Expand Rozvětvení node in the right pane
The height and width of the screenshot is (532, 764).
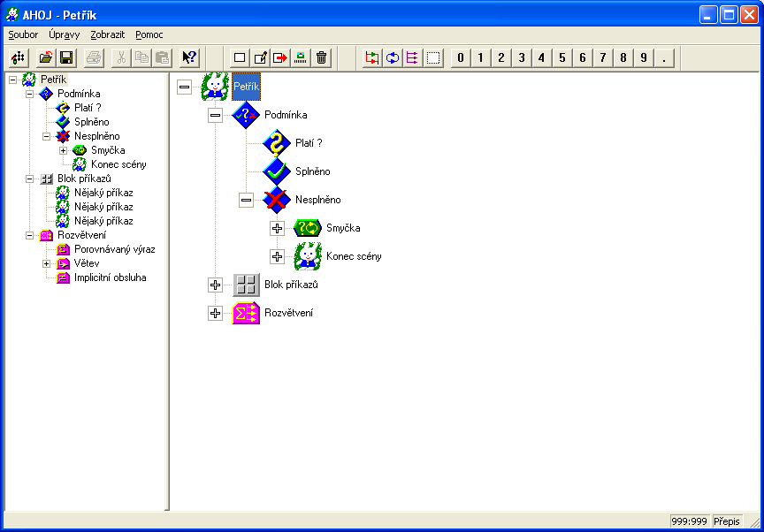tap(215, 313)
